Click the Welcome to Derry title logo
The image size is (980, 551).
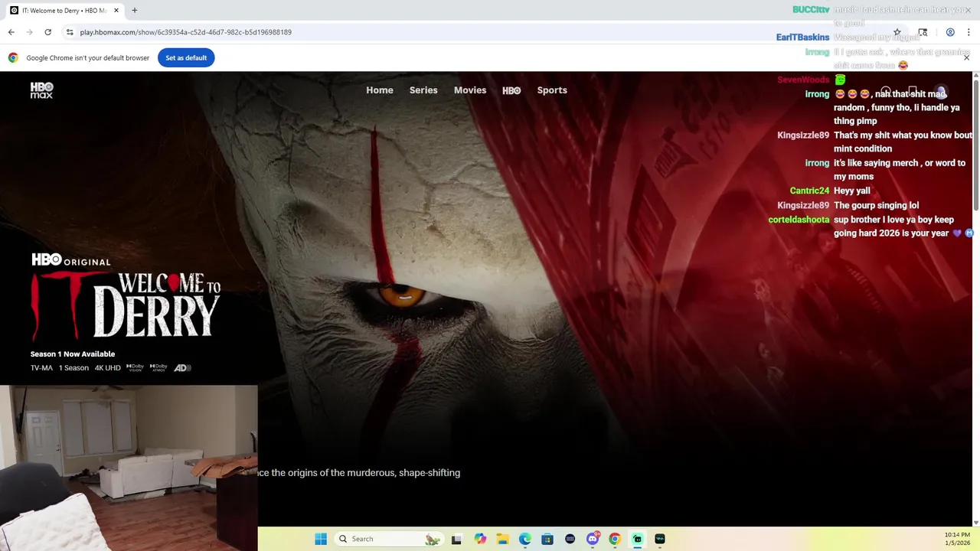coord(126,305)
